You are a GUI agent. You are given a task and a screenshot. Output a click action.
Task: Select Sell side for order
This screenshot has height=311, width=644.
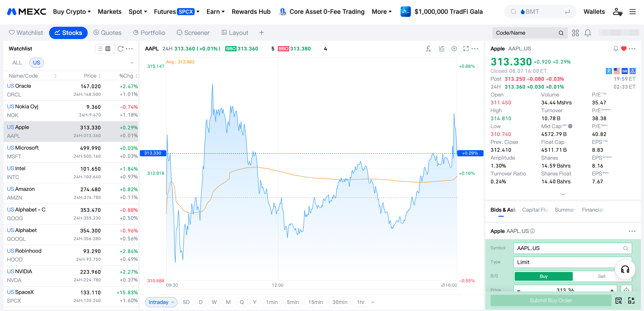coord(601,276)
